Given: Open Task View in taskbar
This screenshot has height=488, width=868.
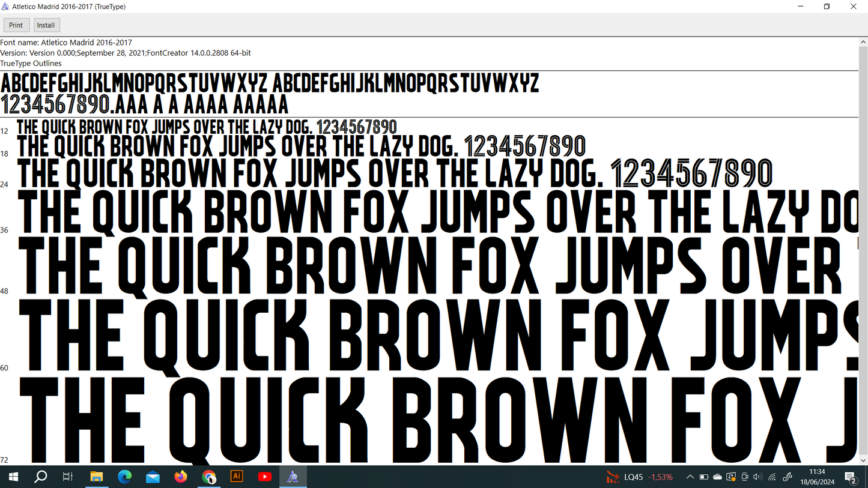Looking at the screenshot, I should click(x=68, y=477).
